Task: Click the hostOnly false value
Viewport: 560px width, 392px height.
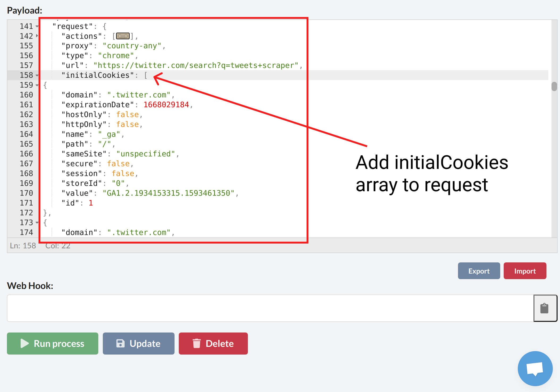Action: pos(128,115)
